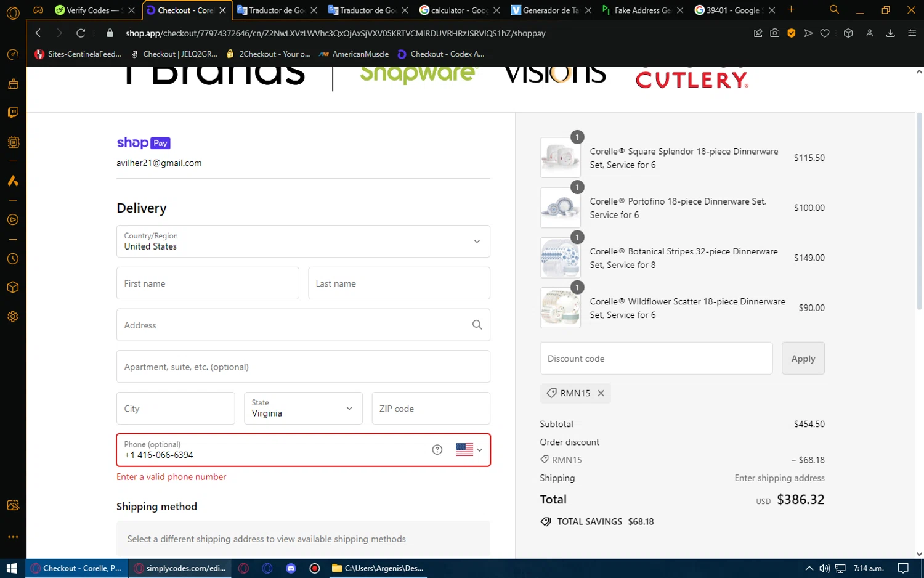Click the Discount code input
Image resolution: width=924 pixels, height=578 pixels.
click(x=656, y=358)
